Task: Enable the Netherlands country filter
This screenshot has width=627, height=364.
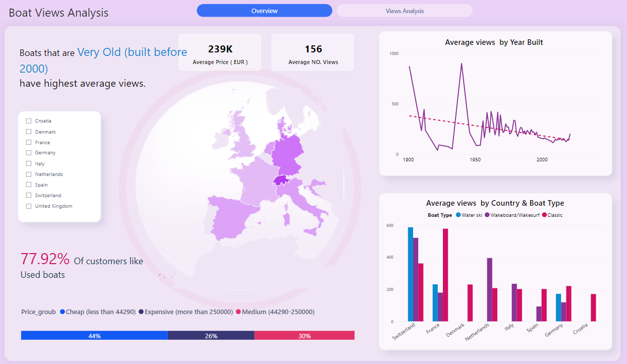Action: 28,174
